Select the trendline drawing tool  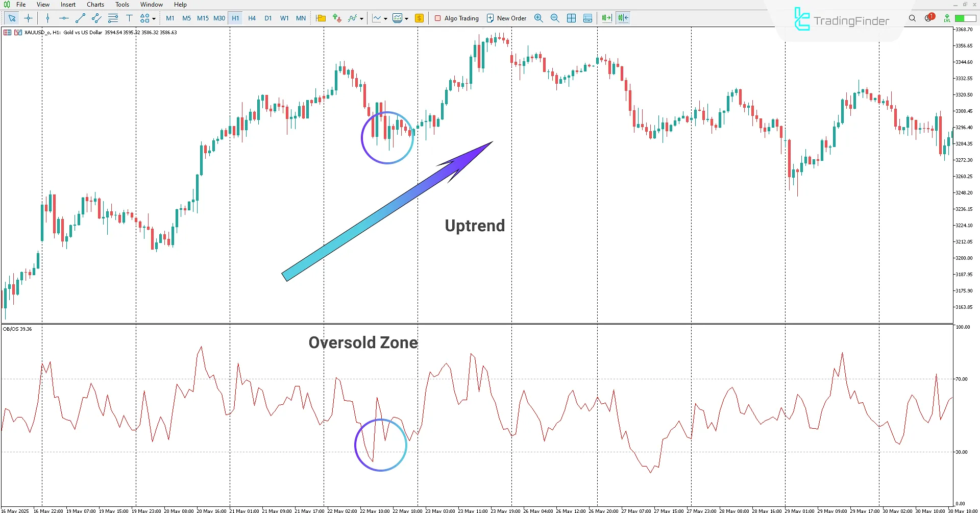80,18
